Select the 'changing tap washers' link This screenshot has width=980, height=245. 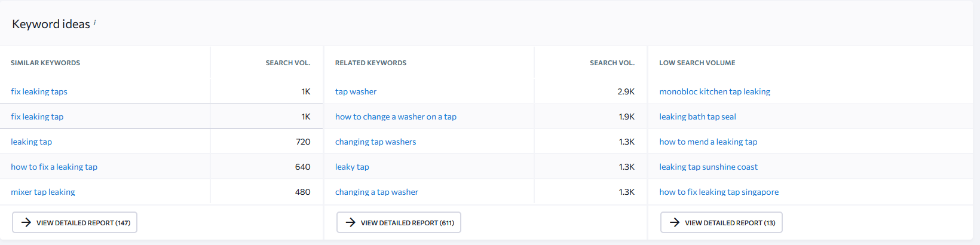click(375, 142)
